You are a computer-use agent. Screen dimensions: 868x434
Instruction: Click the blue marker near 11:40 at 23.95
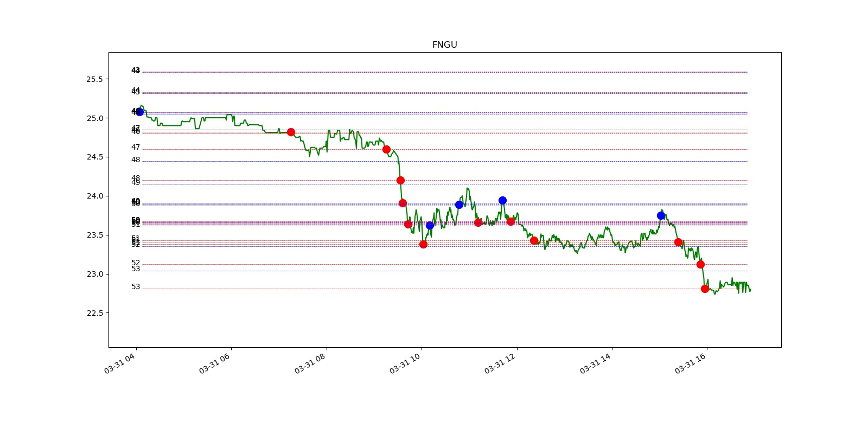tap(502, 200)
